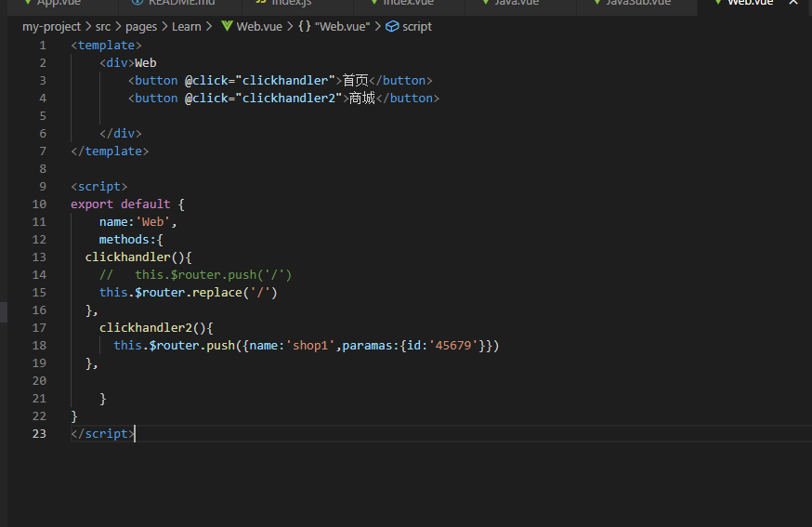
Task: Click the opening <script> tag on line 9
Action: point(98,187)
